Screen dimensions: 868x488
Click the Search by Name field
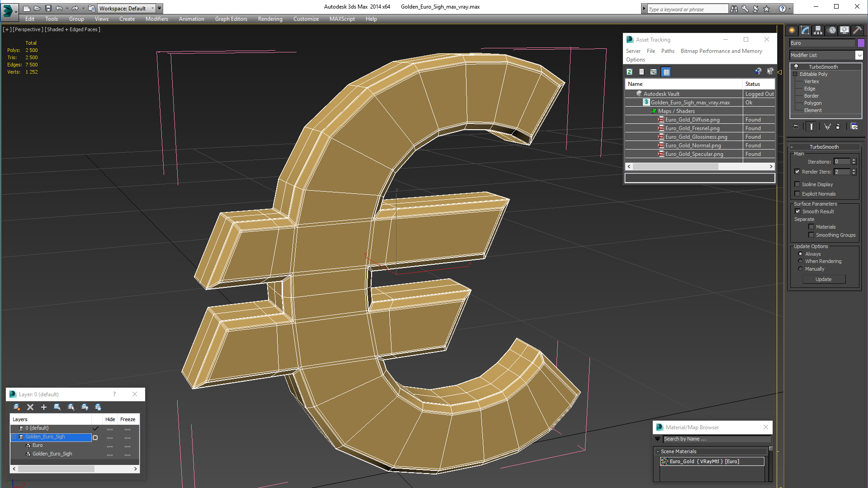pos(716,439)
